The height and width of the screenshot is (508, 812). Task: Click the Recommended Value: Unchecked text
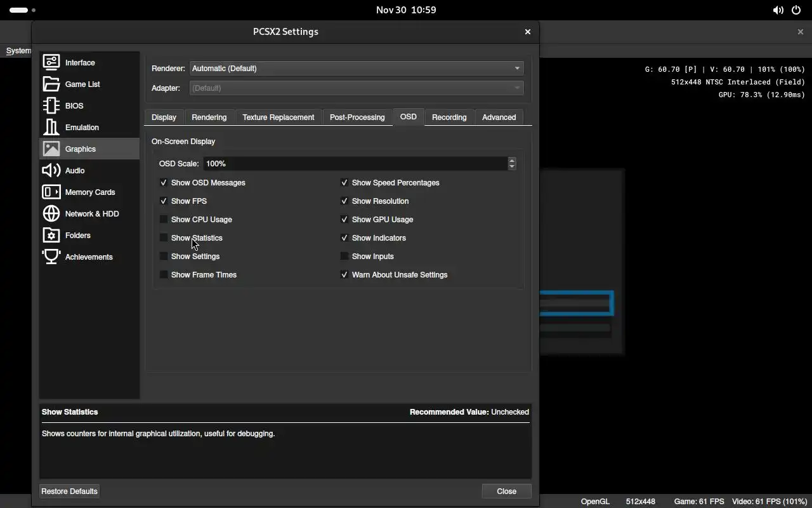tap(469, 411)
